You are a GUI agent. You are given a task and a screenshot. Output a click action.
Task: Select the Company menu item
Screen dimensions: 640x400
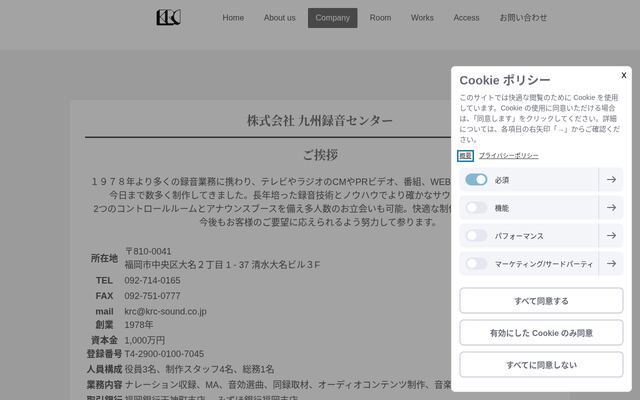(x=333, y=18)
